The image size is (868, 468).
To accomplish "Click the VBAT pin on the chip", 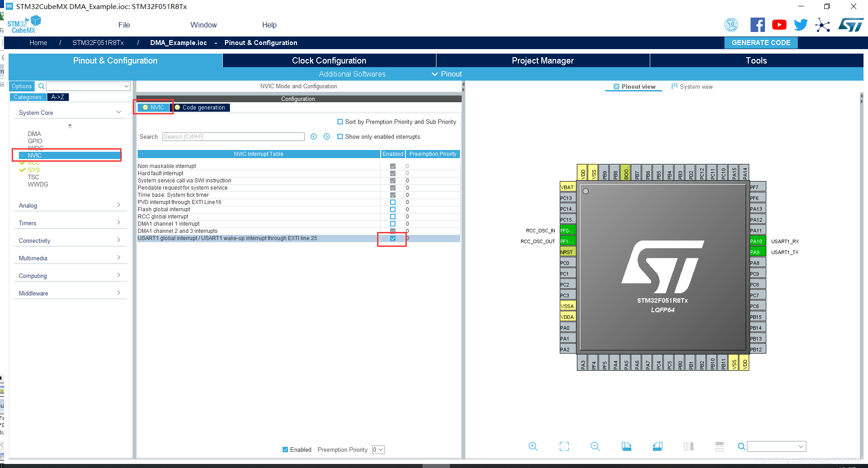I will tap(567, 187).
